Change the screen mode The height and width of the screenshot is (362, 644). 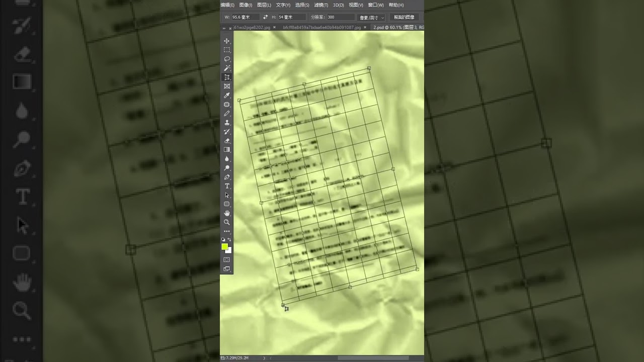pos(227,269)
